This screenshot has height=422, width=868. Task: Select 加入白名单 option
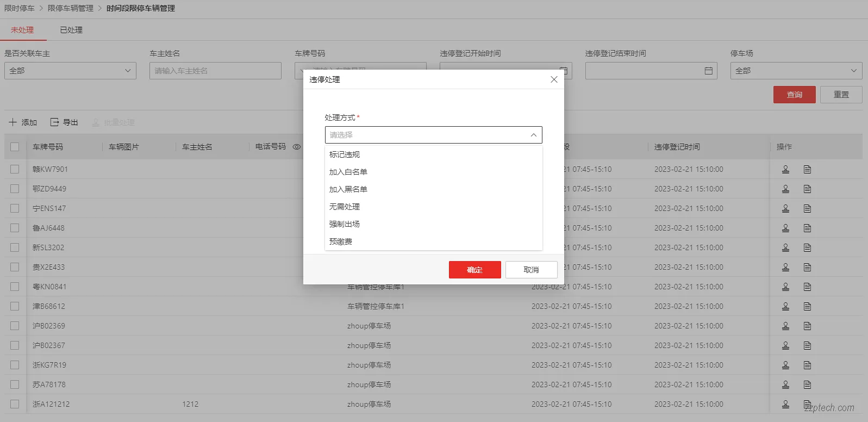click(x=433, y=172)
